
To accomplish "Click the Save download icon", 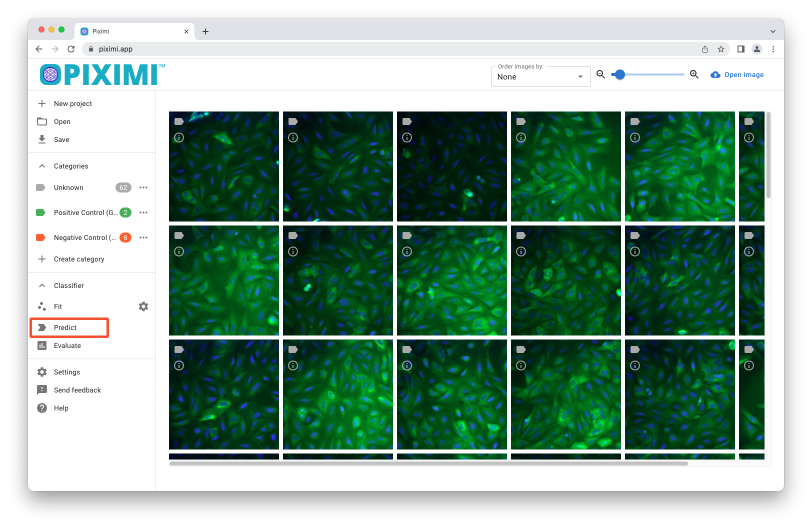I will [42, 139].
